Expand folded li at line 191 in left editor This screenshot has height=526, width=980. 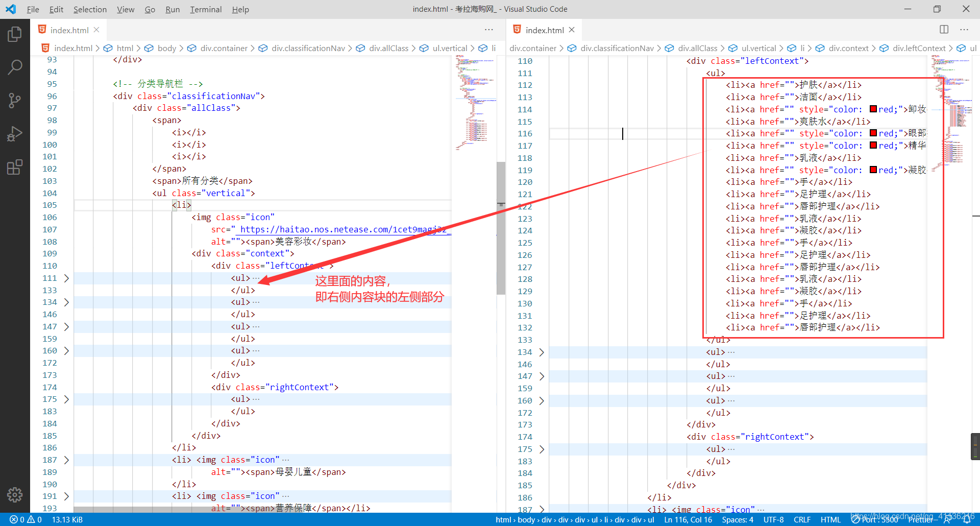[66, 496]
